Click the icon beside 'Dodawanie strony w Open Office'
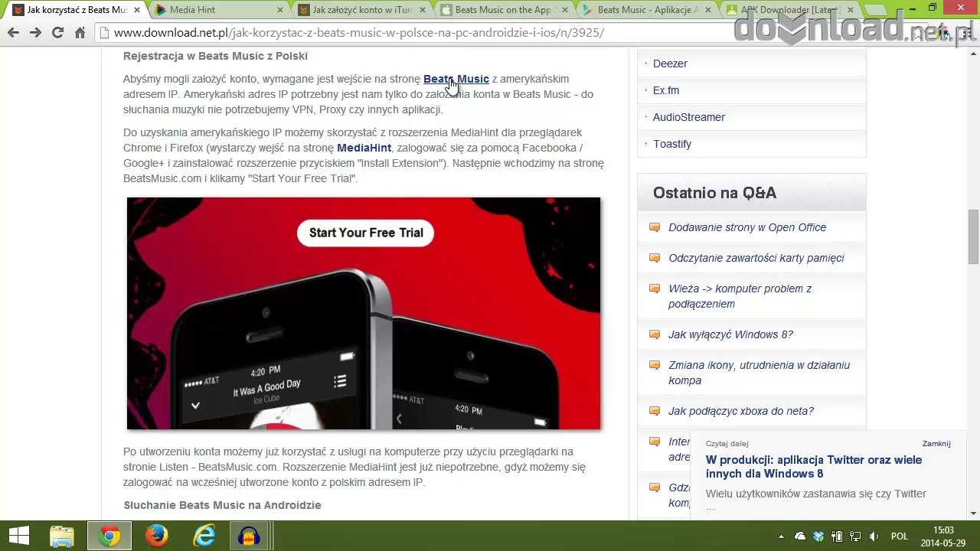Screen dimensions: 980x551 [655, 227]
